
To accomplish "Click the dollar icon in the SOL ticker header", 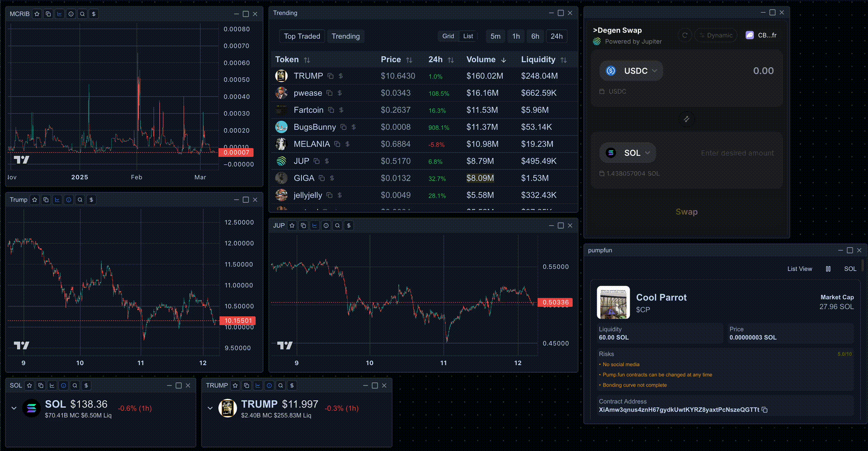I will [x=86, y=385].
